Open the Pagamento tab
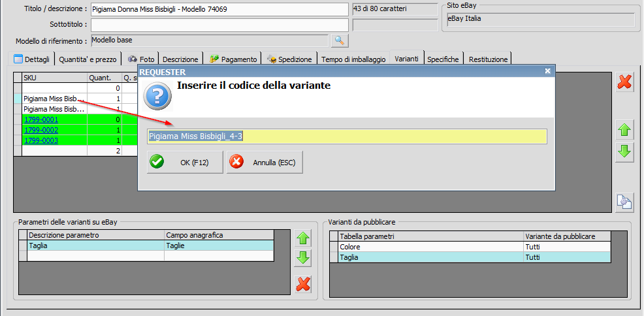 point(233,59)
